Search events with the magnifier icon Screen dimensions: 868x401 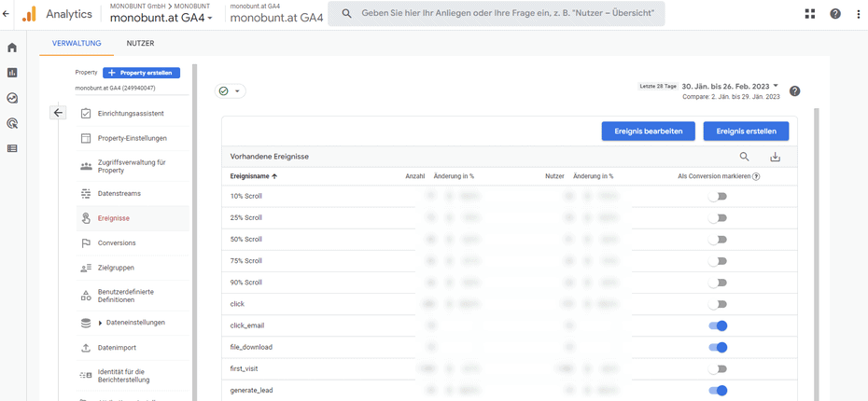point(745,157)
